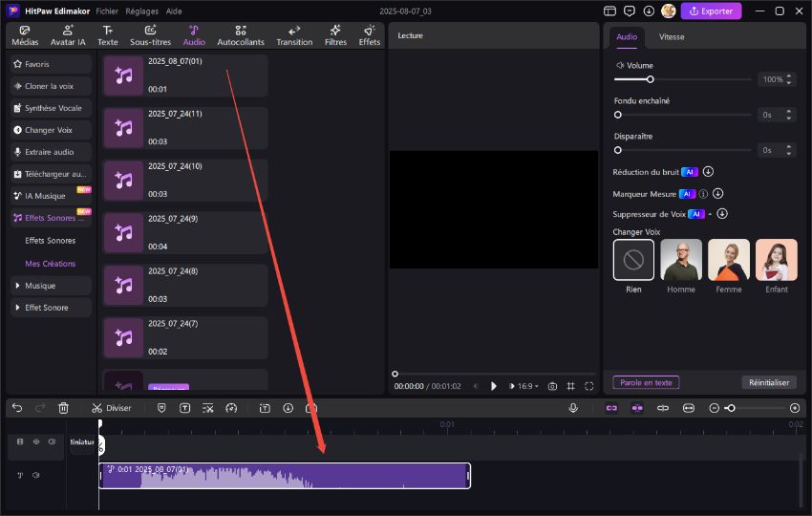Adjust the Fondu enchaîné seconds stepper
The width and height of the screenshot is (812, 516).
(789, 115)
